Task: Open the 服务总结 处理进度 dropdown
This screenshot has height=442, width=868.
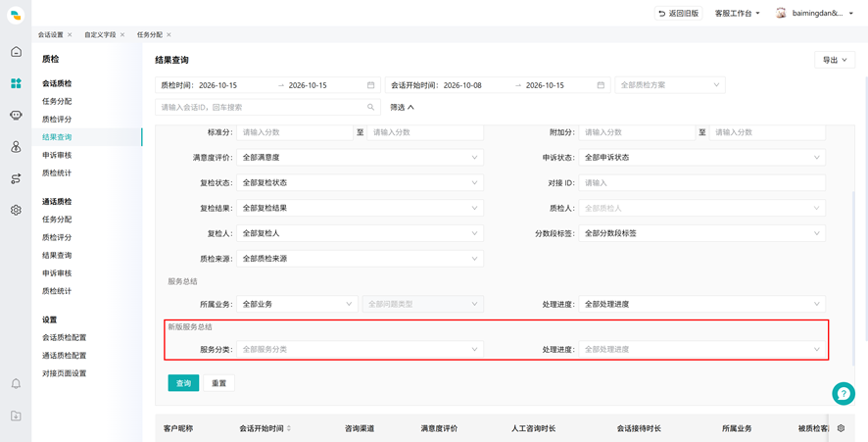Action: [x=701, y=304]
